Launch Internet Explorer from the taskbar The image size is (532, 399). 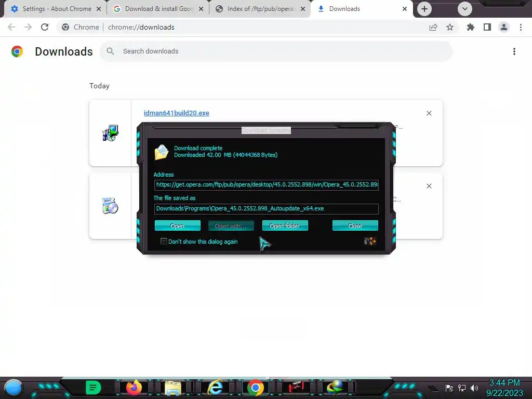tap(215, 388)
